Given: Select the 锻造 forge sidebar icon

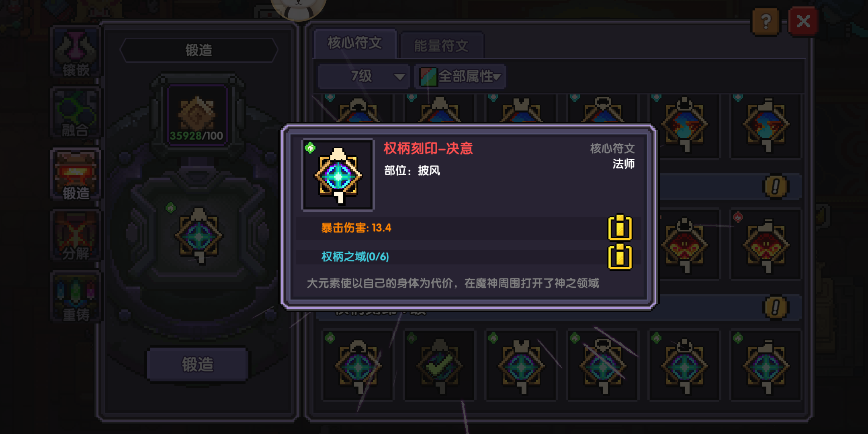Looking at the screenshot, I should (x=76, y=174).
